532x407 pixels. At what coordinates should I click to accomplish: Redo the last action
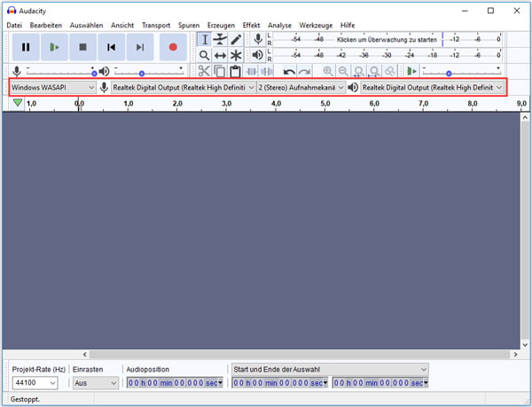coord(305,71)
